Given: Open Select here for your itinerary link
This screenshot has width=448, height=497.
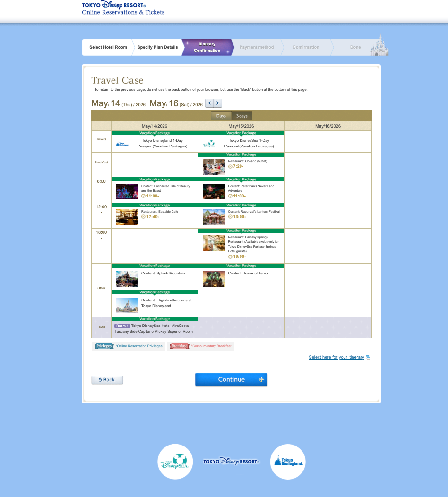Looking at the screenshot, I should coord(336,357).
